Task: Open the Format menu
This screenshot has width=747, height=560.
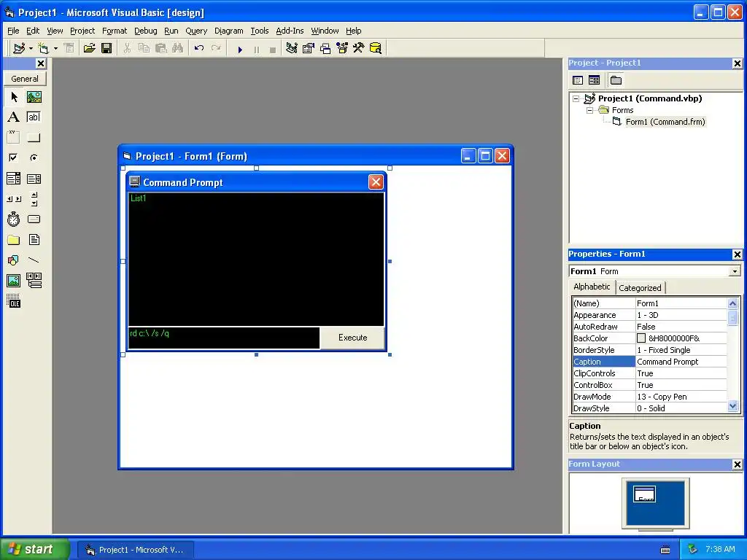Action: click(115, 31)
